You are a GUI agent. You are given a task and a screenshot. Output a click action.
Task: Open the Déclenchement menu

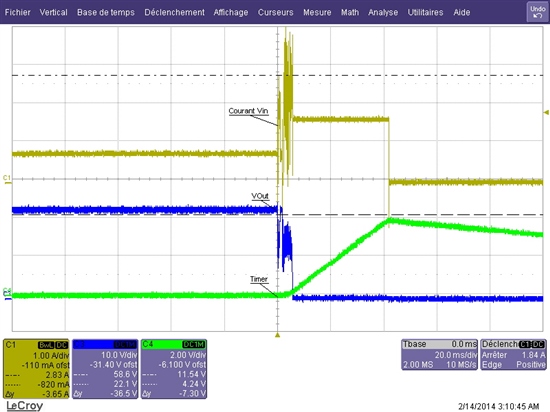[x=174, y=12]
